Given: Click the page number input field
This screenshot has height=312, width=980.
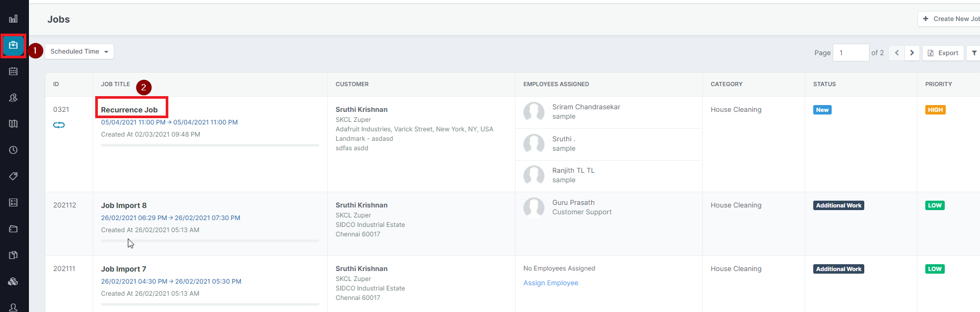Looking at the screenshot, I should tap(851, 53).
